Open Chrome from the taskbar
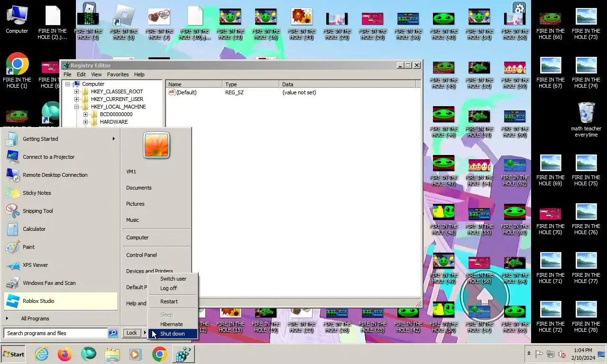Screen dimensions: 607x364 click(159, 354)
